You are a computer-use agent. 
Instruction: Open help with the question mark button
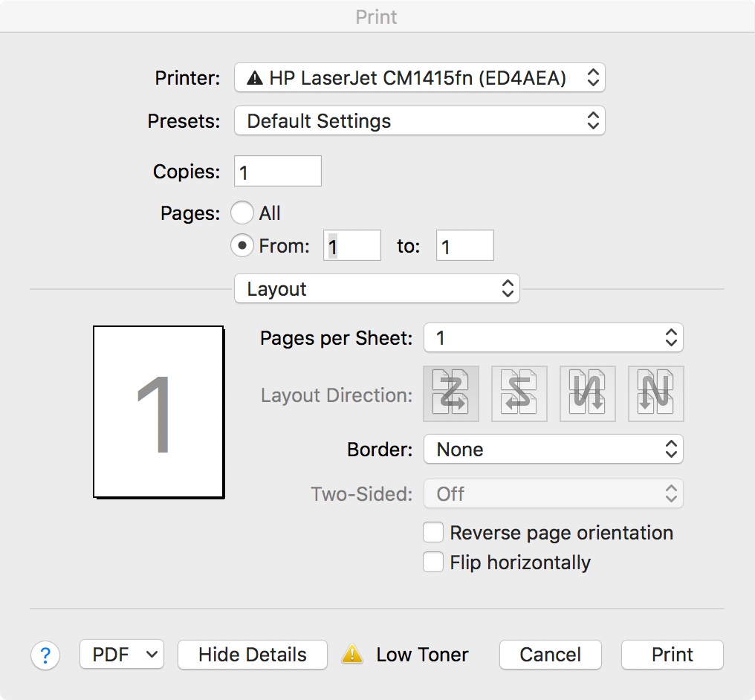(x=45, y=655)
